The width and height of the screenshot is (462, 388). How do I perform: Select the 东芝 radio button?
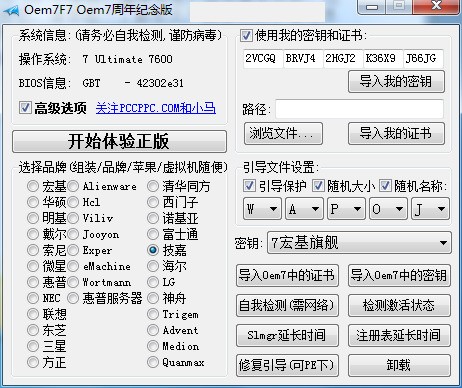tap(33, 330)
